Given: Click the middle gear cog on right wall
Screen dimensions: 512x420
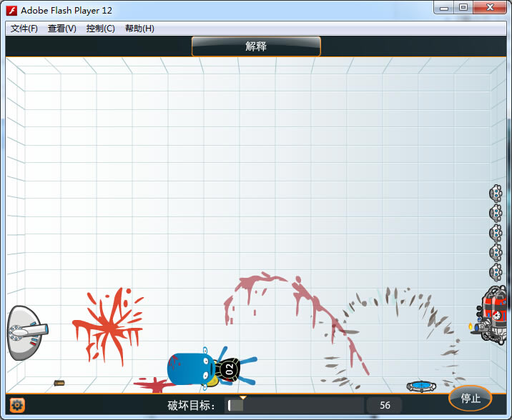Looking at the screenshot, I should tap(496, 233).
